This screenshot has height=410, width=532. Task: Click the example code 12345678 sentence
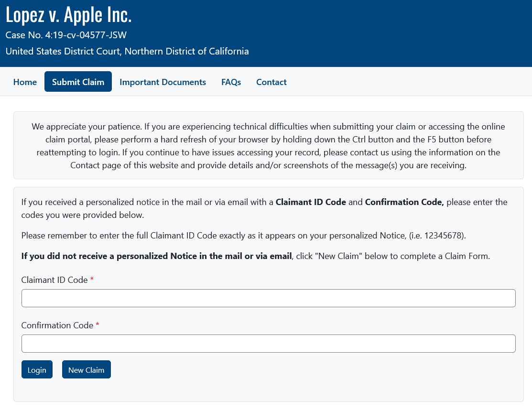[x=244, y=236]
